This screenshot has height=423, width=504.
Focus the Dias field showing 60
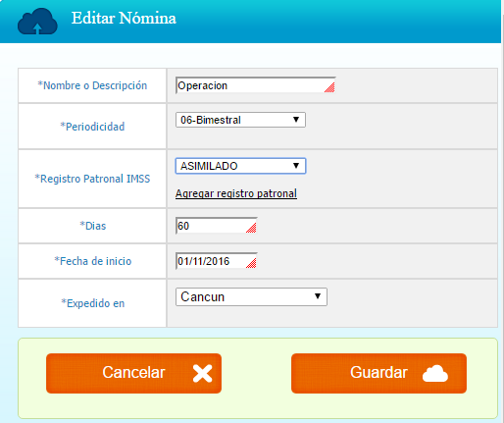(x=217, y=226)
